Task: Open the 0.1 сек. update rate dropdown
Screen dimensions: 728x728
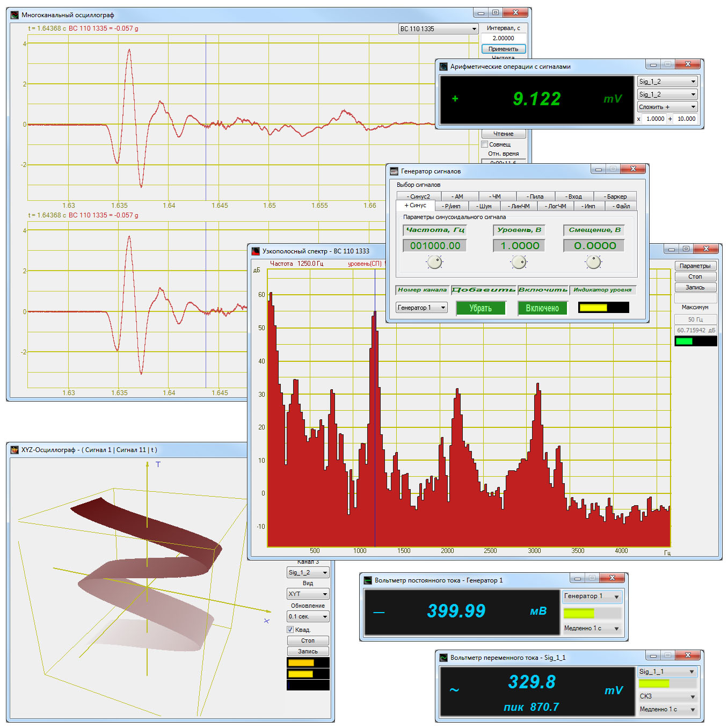Action: coord(308,616)
